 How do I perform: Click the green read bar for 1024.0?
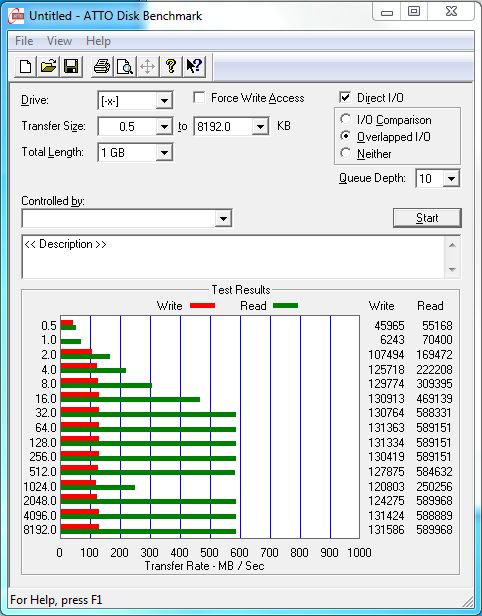[x=98, y=487]
